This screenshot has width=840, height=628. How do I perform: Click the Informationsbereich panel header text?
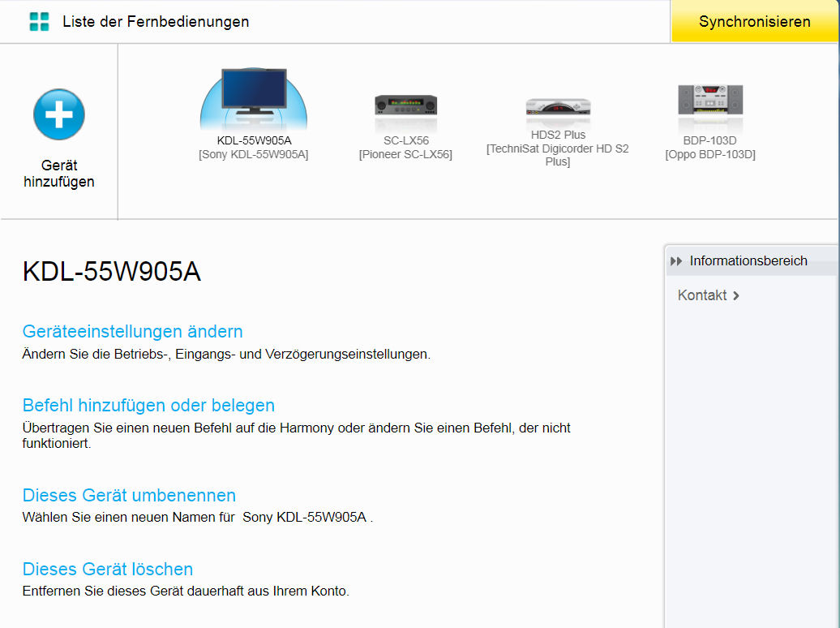(x=748, y=261)
